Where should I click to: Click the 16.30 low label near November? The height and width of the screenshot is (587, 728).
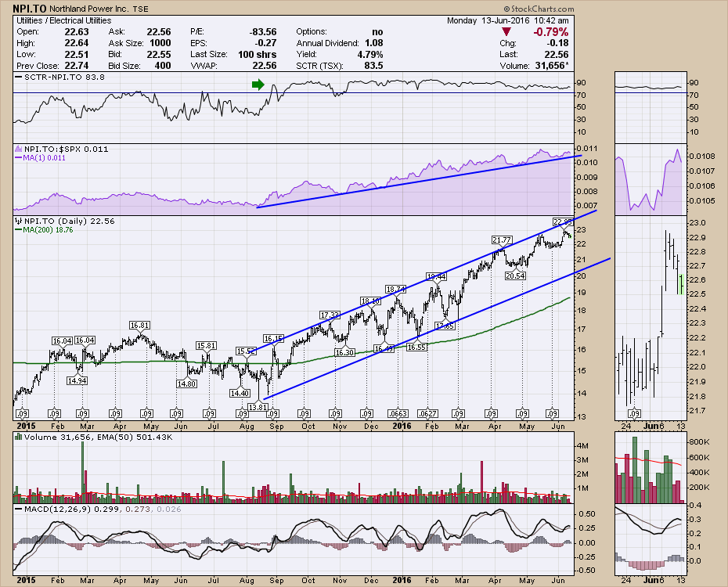[344, 352]
